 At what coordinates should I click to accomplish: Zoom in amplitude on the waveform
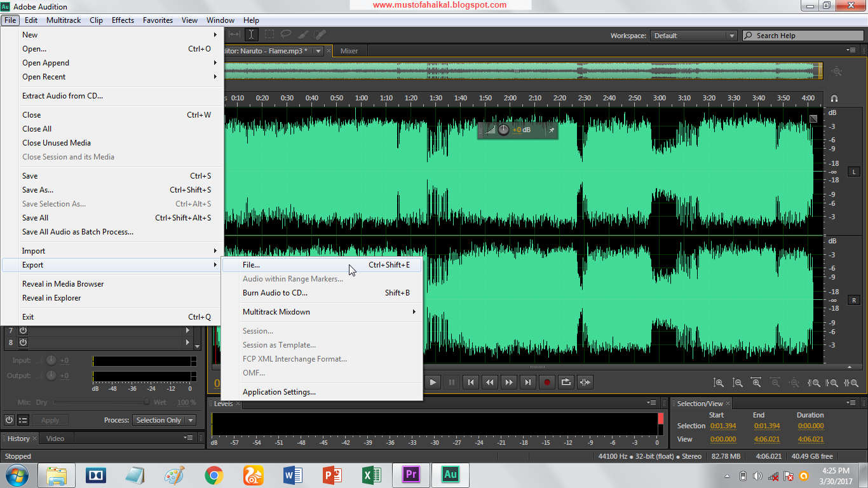click(719, 383)
